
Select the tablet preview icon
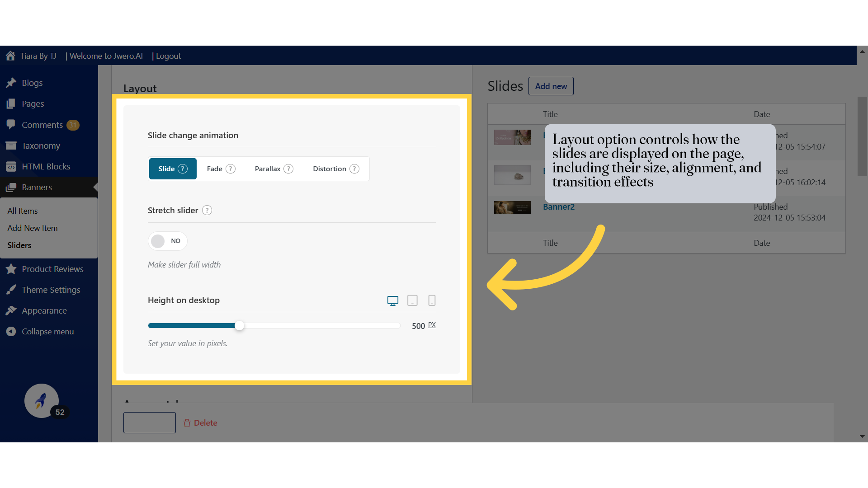pyautogui.click(x=413, y=300)
